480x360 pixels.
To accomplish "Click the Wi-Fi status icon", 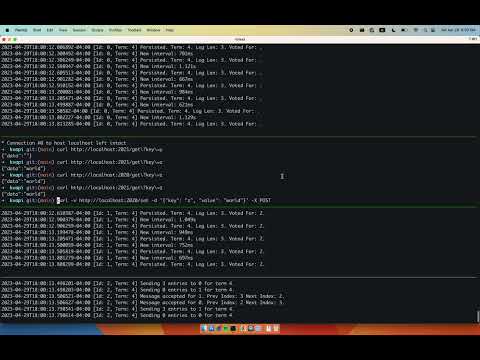I will [416, 30].
